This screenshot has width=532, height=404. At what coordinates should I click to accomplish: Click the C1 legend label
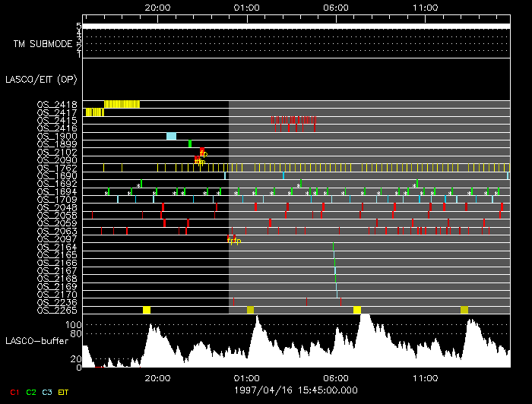coord(14,392)
